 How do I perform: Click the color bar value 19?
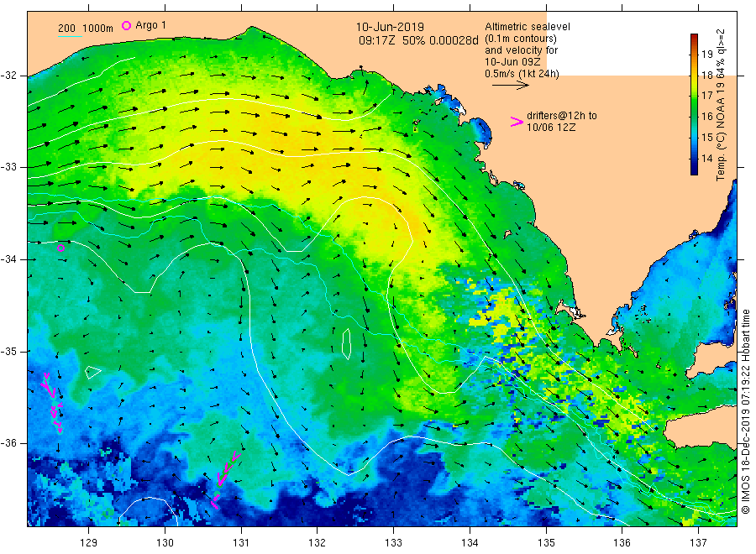click(706, 54)
